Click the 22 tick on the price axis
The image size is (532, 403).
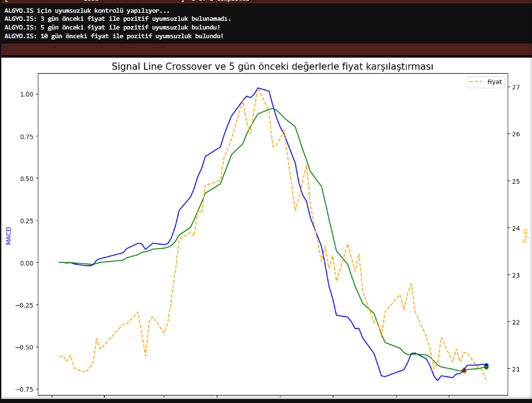(x=516, y=322)
